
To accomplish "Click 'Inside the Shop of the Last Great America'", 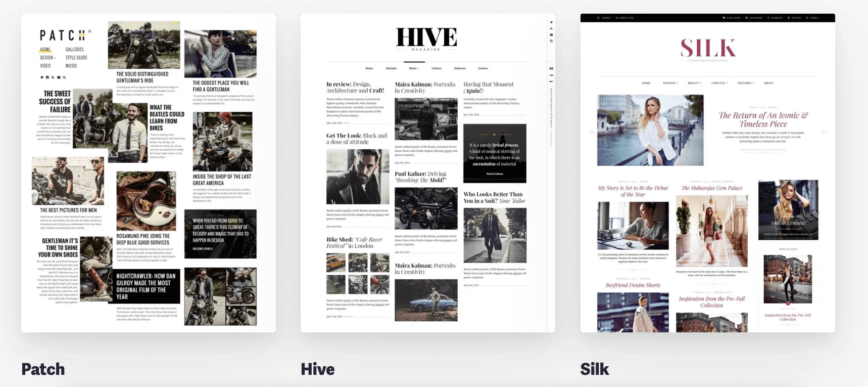I will [x=222, y=180].
